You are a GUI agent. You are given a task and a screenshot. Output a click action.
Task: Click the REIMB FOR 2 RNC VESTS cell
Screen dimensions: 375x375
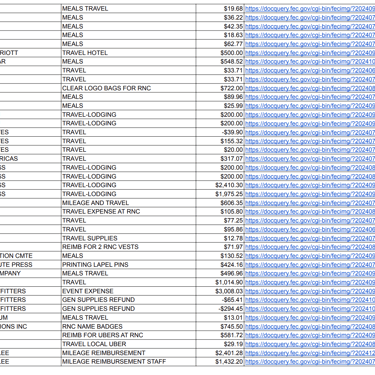point(129,247)
